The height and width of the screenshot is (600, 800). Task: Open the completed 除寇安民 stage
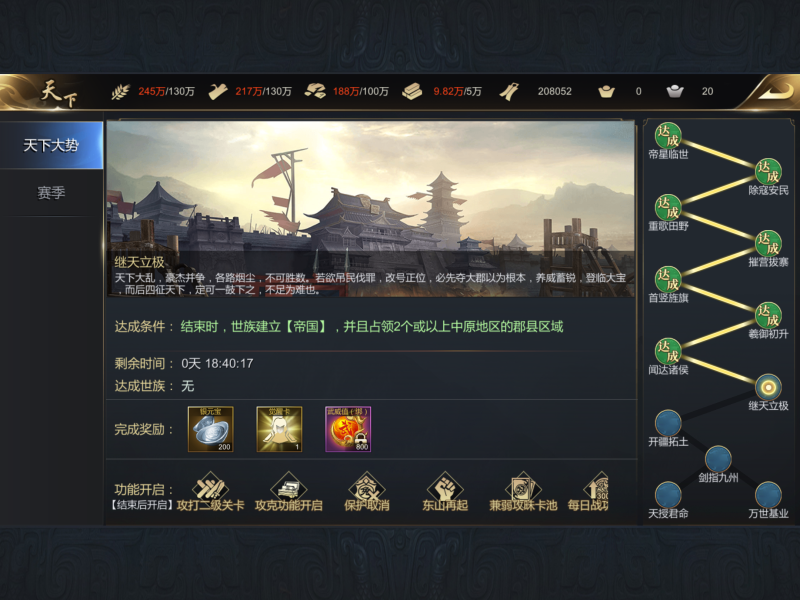click(x=768, y=171)
